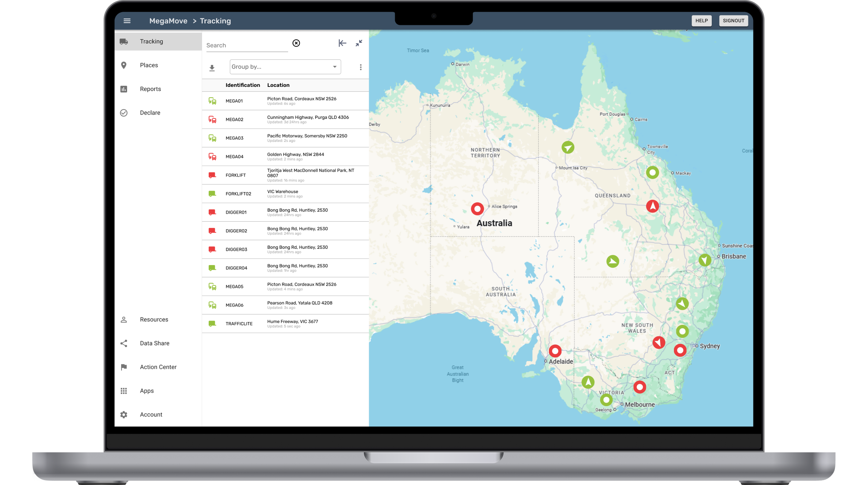Click the red map marker near Adelaide
Image resolution: width=868 pixels, height=485 pixels.
coord(554,351)
